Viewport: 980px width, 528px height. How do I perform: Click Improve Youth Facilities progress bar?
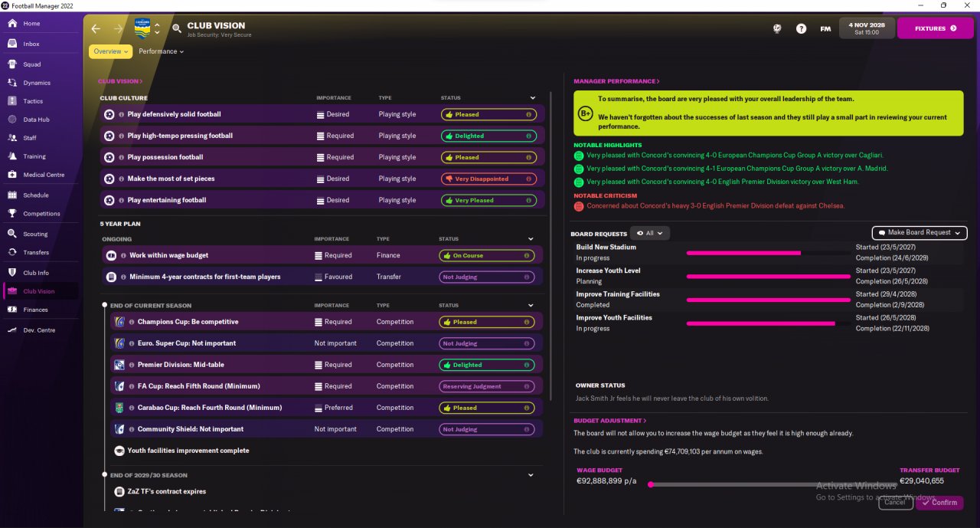[x=768, y=323]
